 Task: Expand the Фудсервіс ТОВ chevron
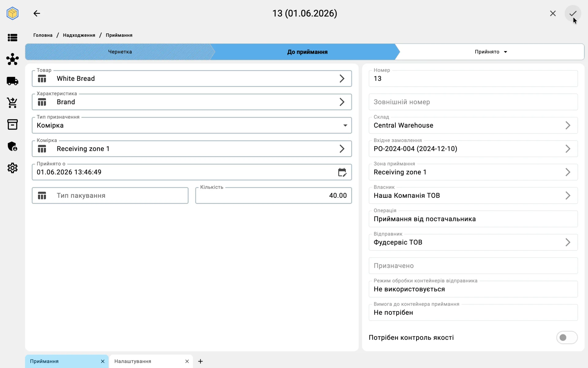coord(568,242)
